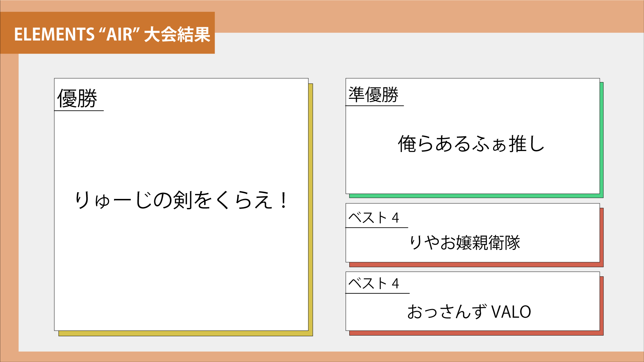The width and height of the screenshot is (644, 362).
Task: Click the underline beneath the 優勝 heading
Action: tap(79, 111)
